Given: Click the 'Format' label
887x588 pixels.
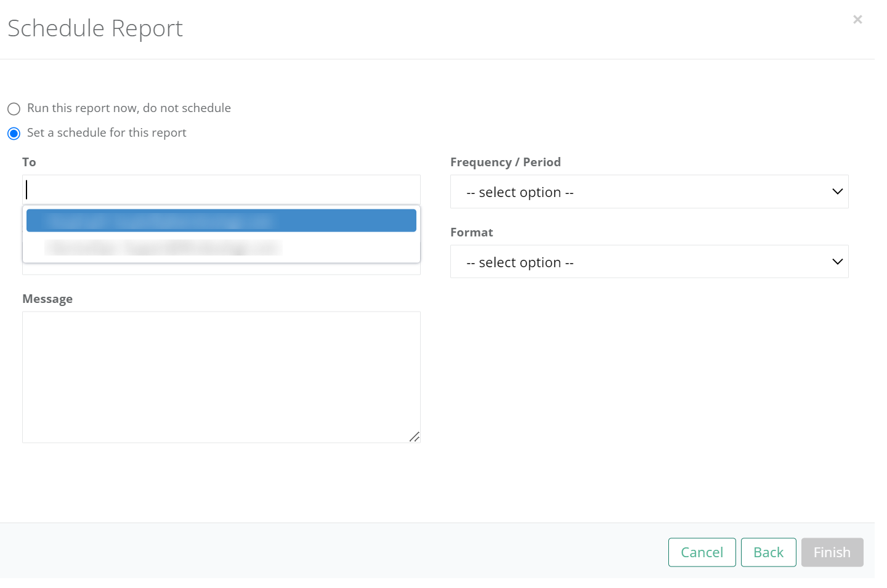Looking at the screenshot, I should click(472, 232).
